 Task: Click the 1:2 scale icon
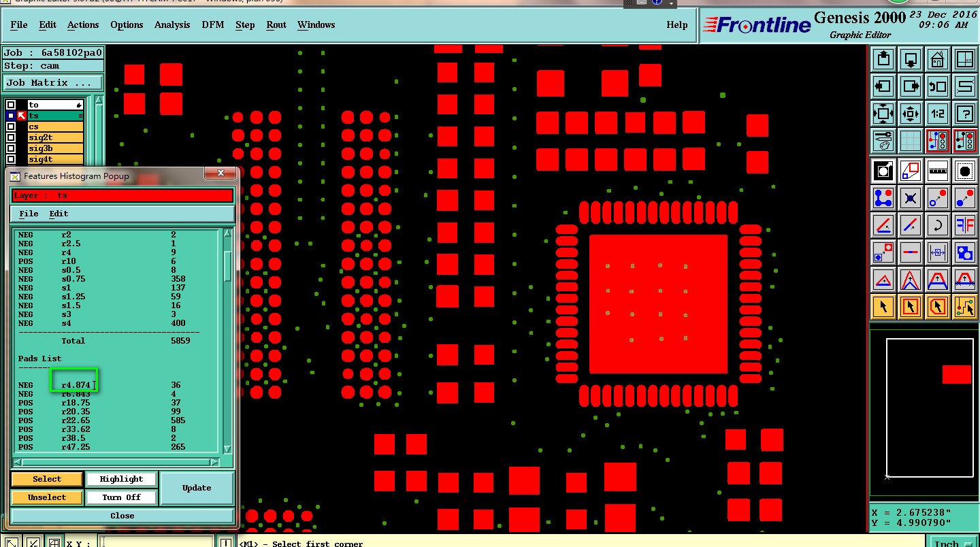(938, 113)
